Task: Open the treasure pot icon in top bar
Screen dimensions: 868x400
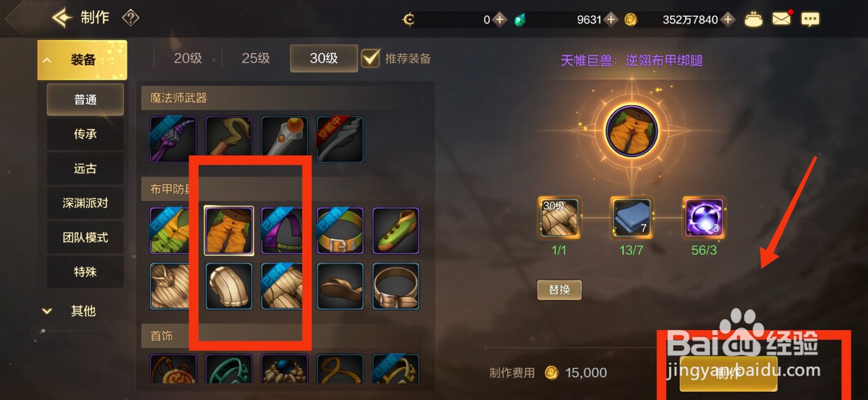Action: click(753, 20)
